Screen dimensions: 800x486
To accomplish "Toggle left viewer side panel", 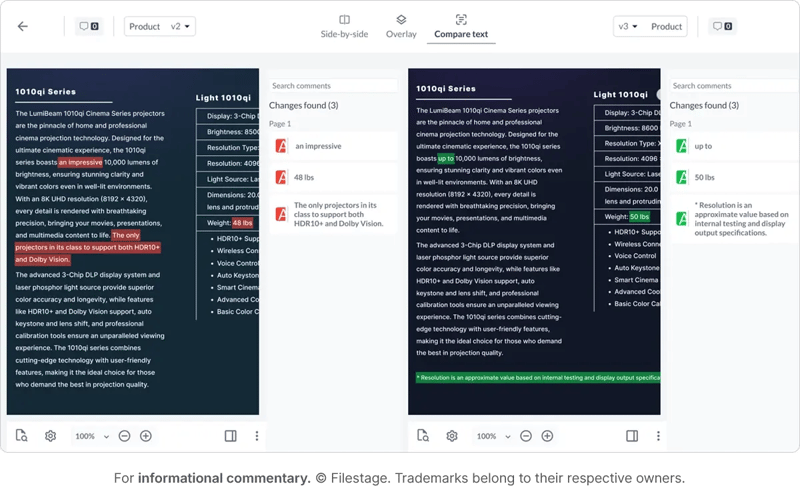I will tap(231, 436).
